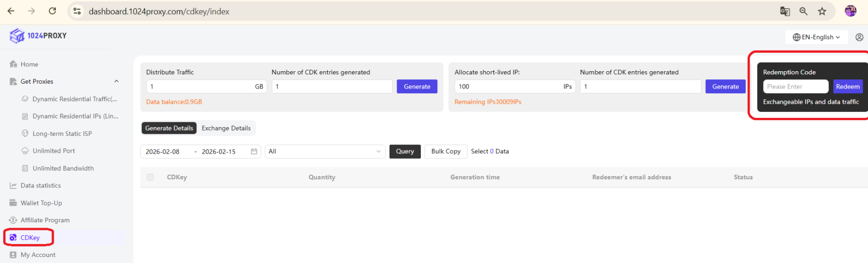Click the Bulk Copy button
The height and width of the screenshot is (263, 868).
tap(445, 152)
